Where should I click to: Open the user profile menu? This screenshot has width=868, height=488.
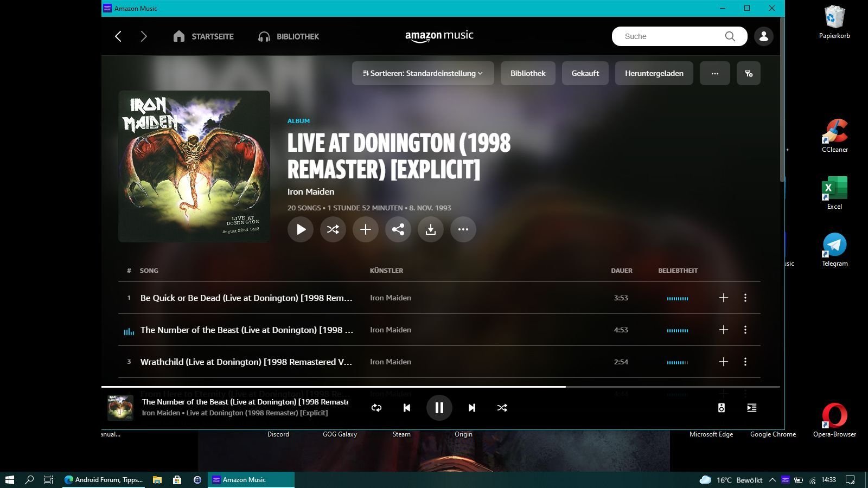764,36
